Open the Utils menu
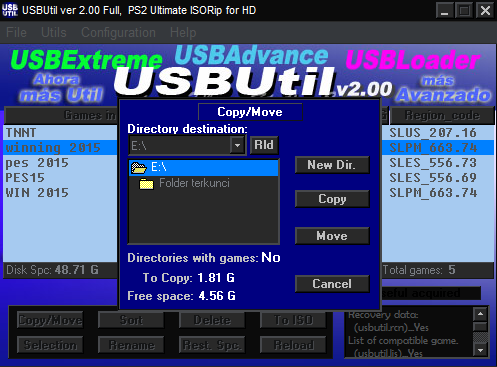This screenshot has height=367, width=497. [54, 32]
